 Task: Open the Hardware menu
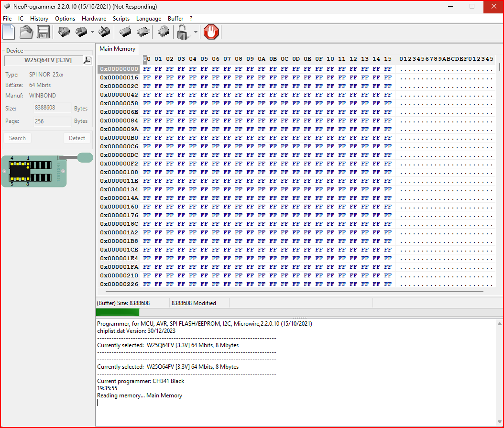[94, 19]
